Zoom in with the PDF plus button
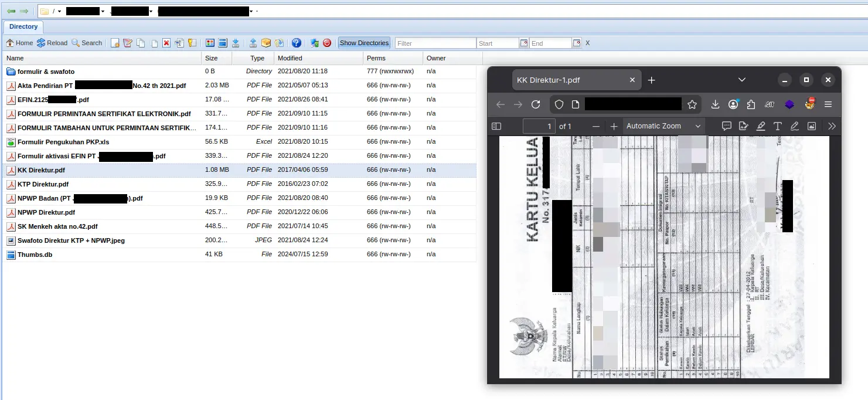This screenshot has height=400, width=868. 614,126
